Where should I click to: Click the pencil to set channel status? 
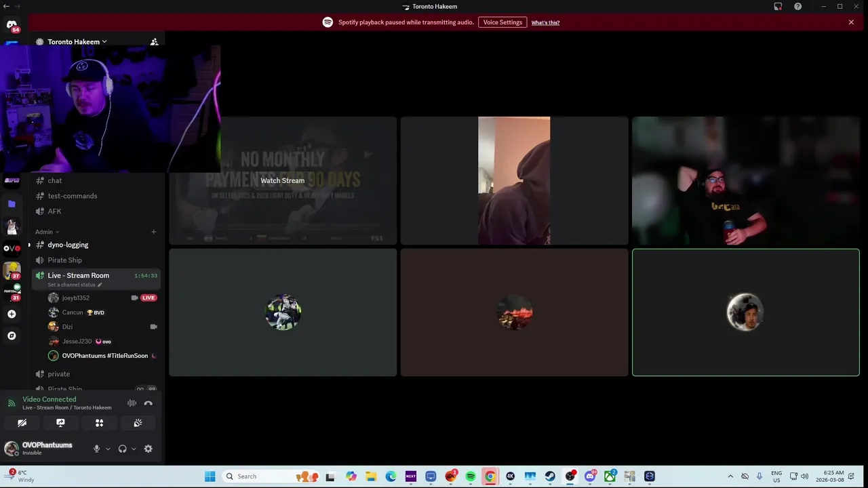coord(100,285)
